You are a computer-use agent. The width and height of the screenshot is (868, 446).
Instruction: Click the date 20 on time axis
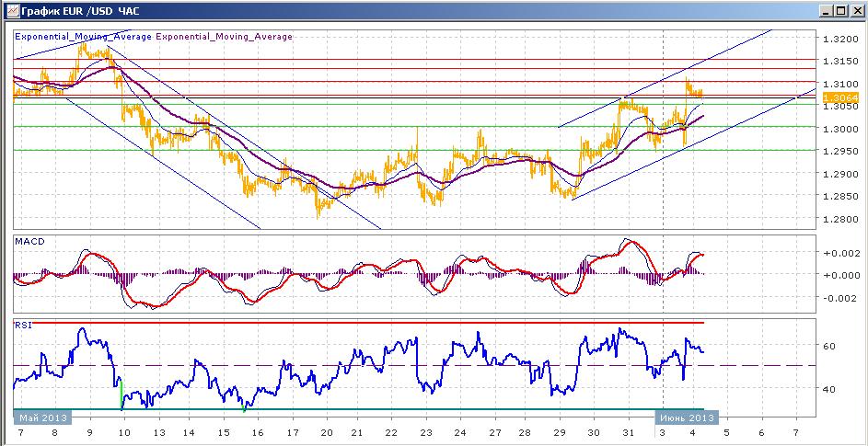click(x=326, y=433)
